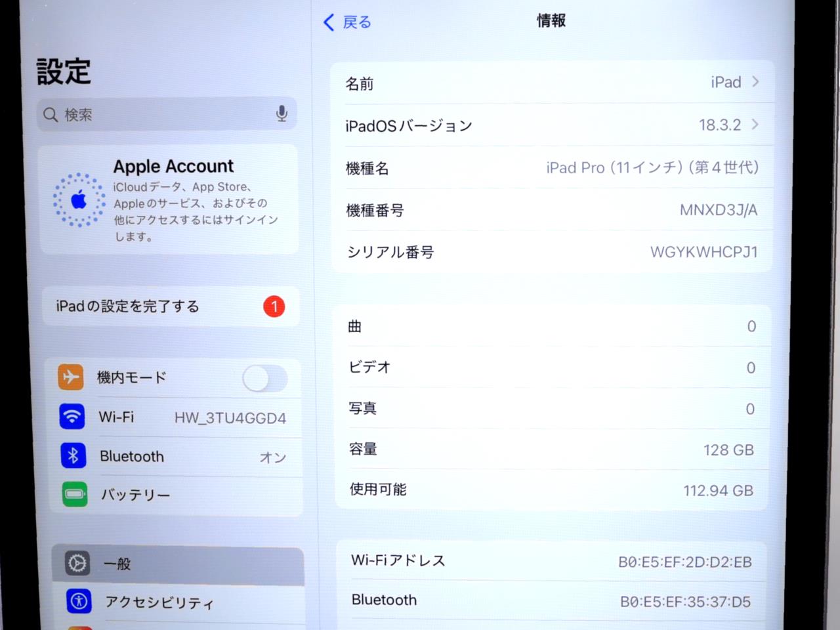Open the iPadOSバージョン row chevron

[x=755, y=124]
